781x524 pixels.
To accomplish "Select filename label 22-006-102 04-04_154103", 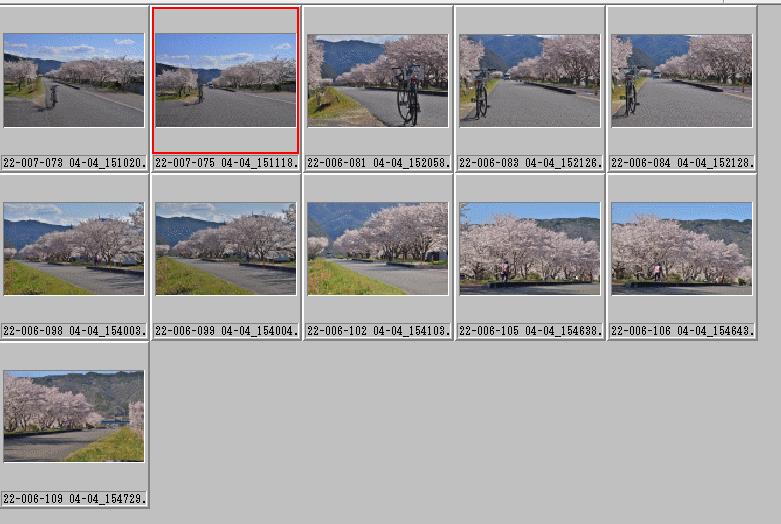I will click(379, 330).
